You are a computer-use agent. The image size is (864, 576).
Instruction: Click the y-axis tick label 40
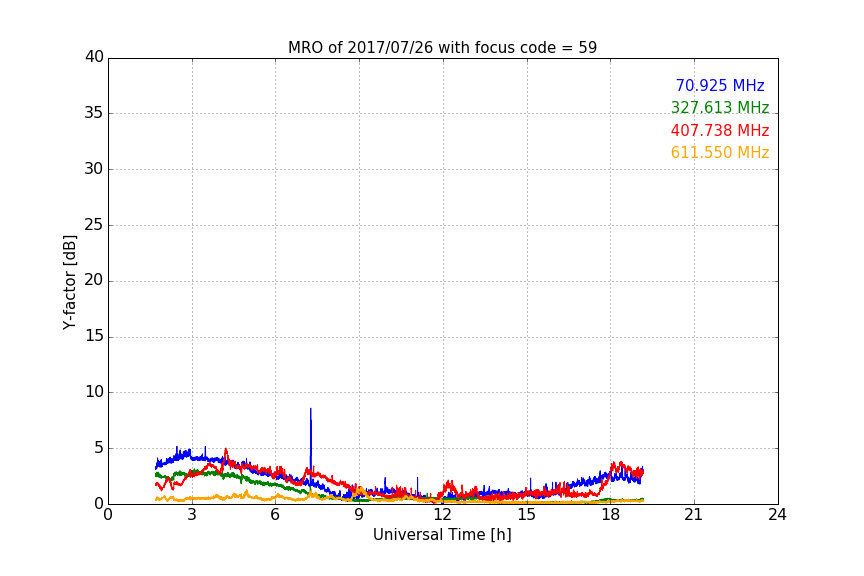pos(94,57)
